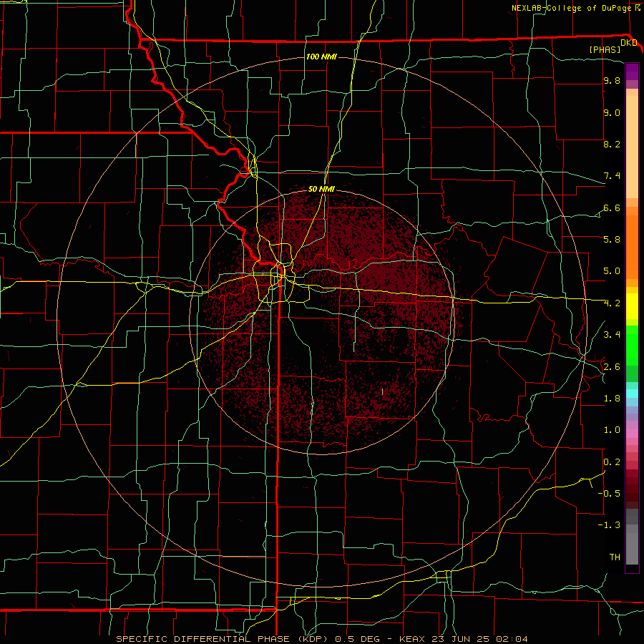Click the 3.4 scale value
This screenshot has height=644, width=644.
coord(612,335)
